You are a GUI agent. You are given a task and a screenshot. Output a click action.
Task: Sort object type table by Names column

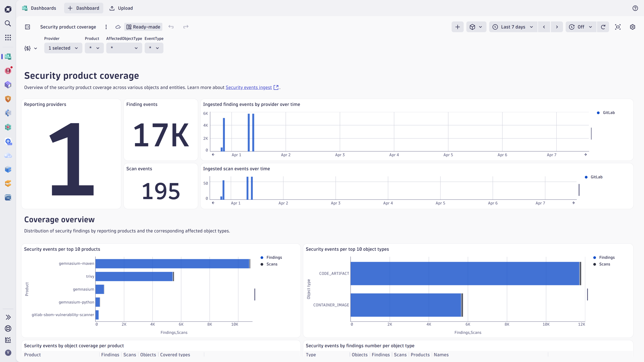(441, 354)
